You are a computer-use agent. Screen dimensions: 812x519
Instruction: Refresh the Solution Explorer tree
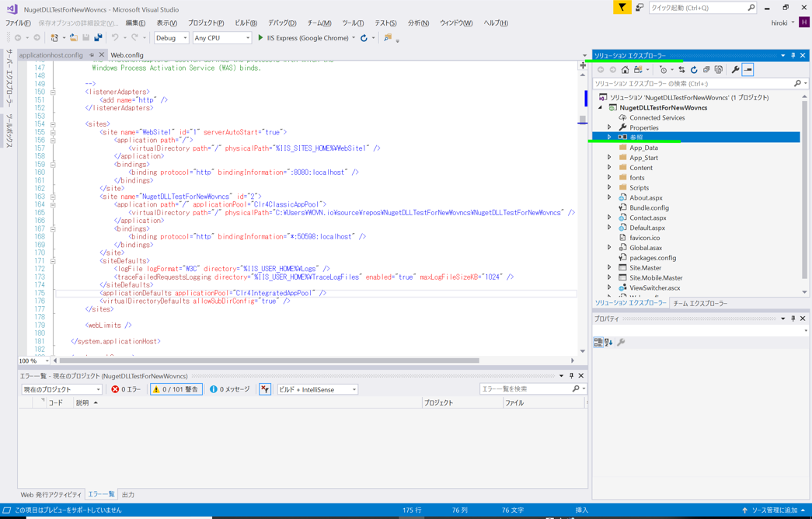point(694,70)
